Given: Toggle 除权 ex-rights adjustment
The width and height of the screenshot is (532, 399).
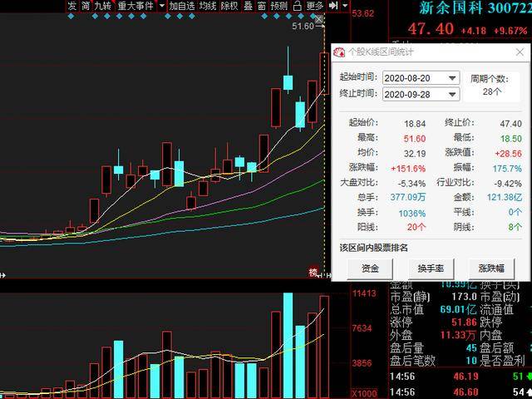Looking at the screenshot, I should click(229, 6).
